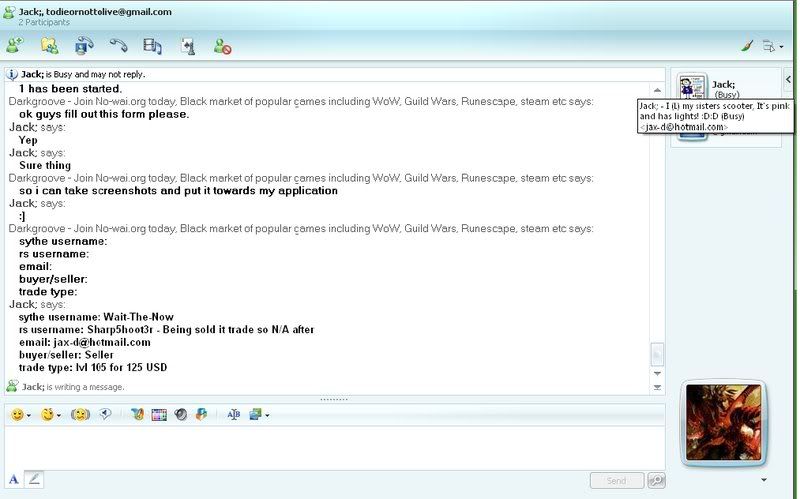The width and height of the screenshot is (800, 499).
Task: Expand the show menu dropdown arrow
Action: [781, 47]
